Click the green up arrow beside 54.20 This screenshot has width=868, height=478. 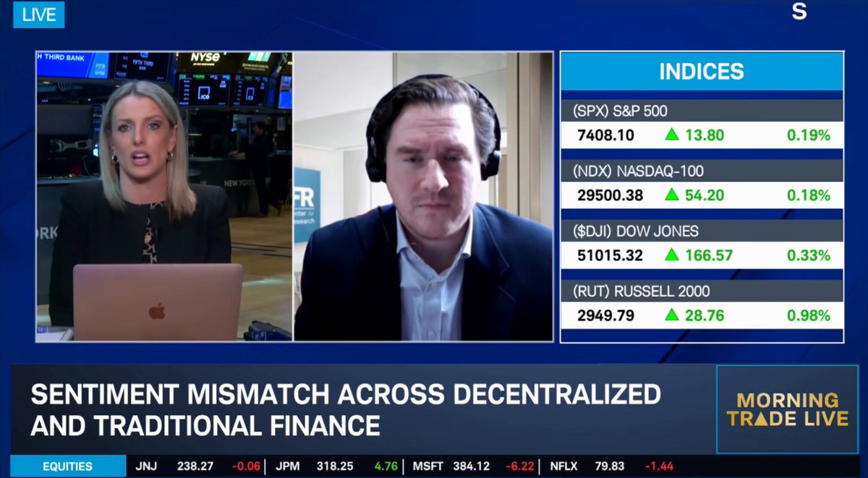point(672,195)
